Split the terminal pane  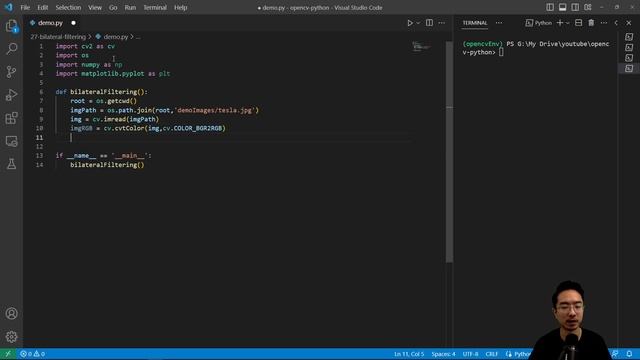[x=578, y=23]
